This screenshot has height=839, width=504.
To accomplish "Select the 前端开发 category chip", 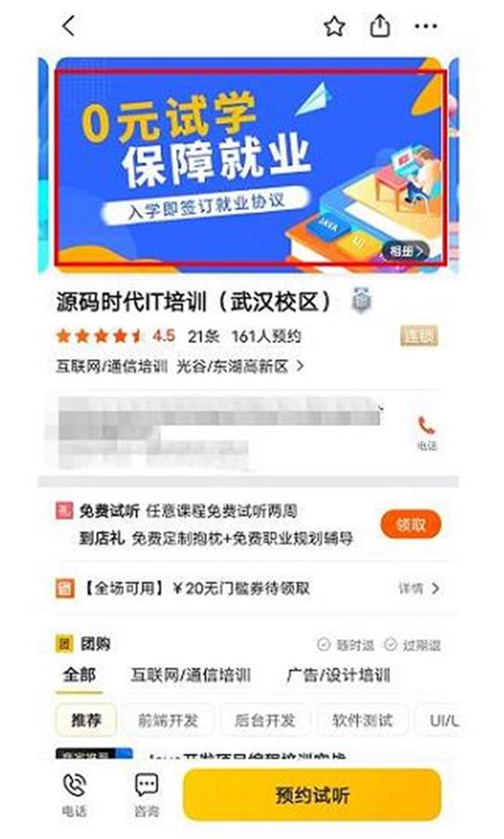I will click(169, 721).
